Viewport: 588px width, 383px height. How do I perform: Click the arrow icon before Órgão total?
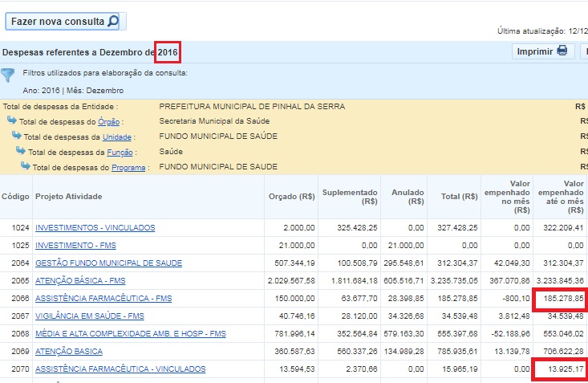pos(12,121)
